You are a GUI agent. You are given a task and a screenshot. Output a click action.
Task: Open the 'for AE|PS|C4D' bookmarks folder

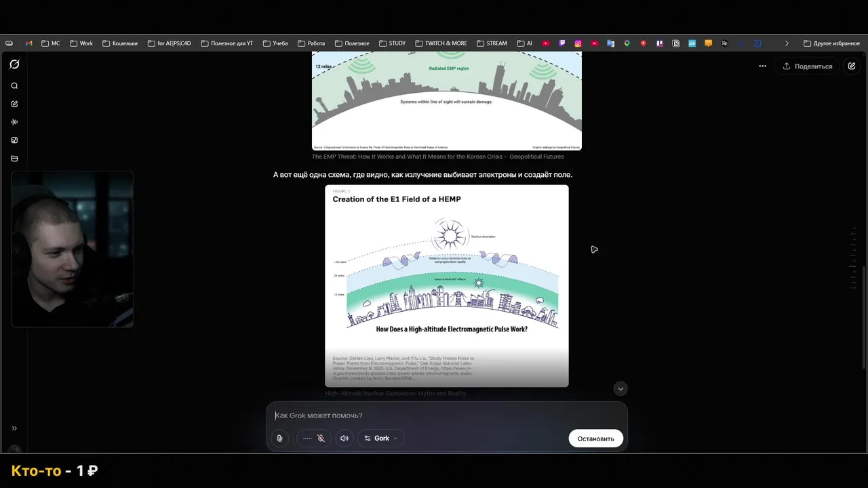(x=169, y=43)
